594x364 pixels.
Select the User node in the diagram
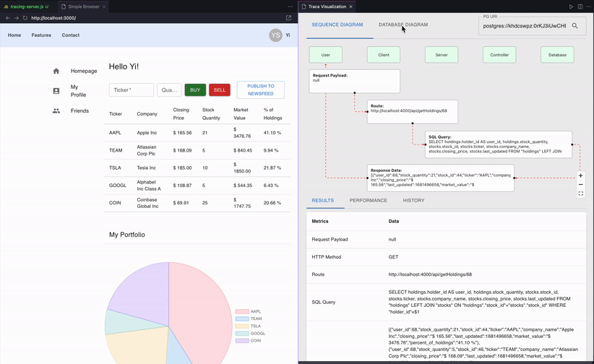326,55
